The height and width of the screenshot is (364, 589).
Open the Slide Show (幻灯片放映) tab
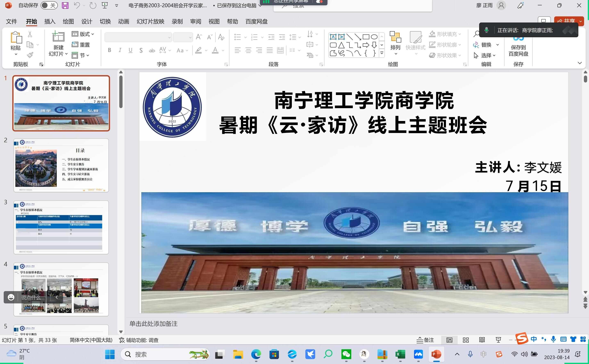[x=150, y=21]
